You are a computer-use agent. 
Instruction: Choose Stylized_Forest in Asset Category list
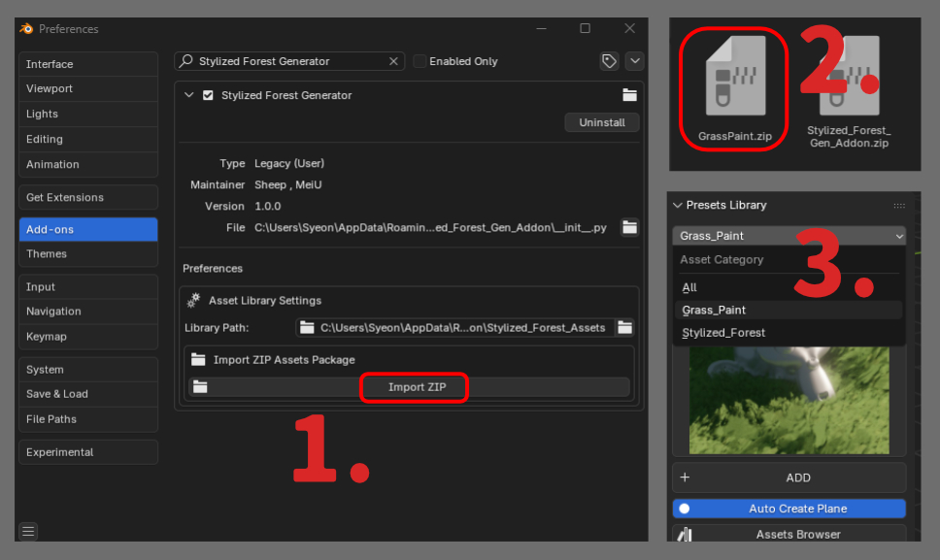[789, 333]
